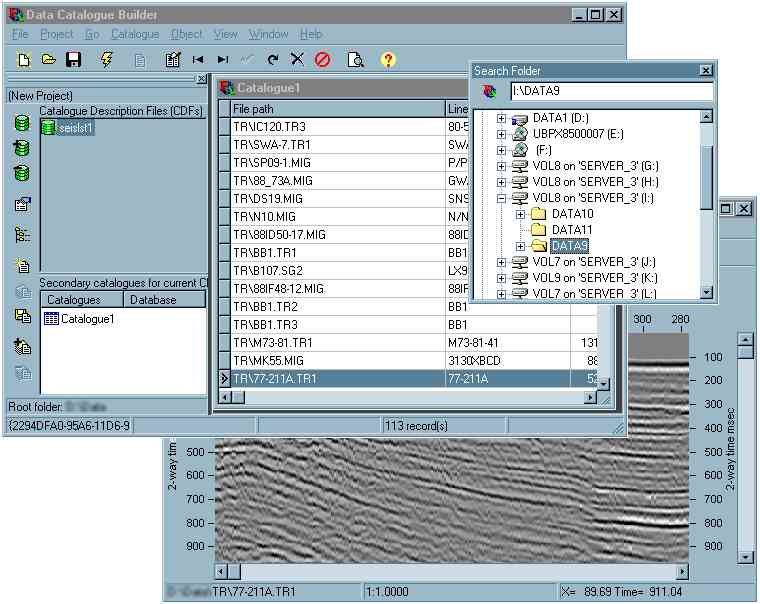The width and height of the screenshot is (760, 604).
Task: Select the DATA11 folder in tree
Action: (572, 230)
